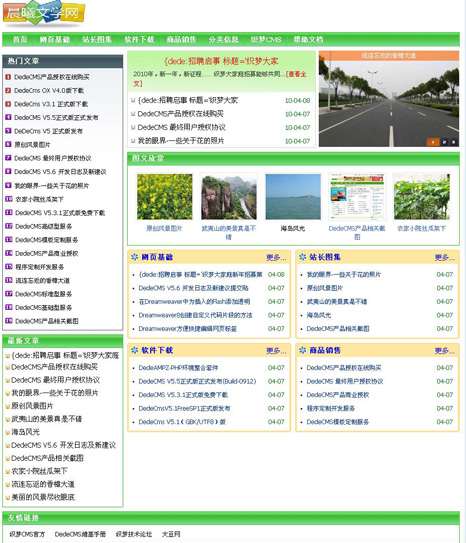This screenshot has width=466, height=543.
Task: Open hot article 程序定制开发服务
Action: [40, 267]
